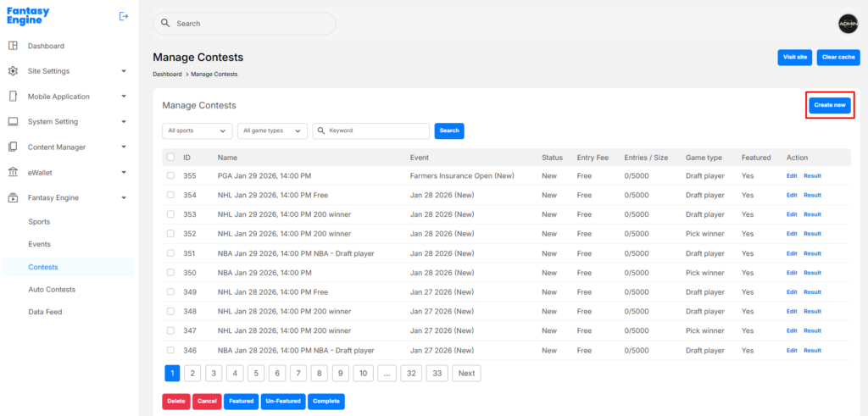This screenshot has width=868, height=416.
Task: Click the logout icon beside Fantasy Engine logo
Action: pos(124,16)
